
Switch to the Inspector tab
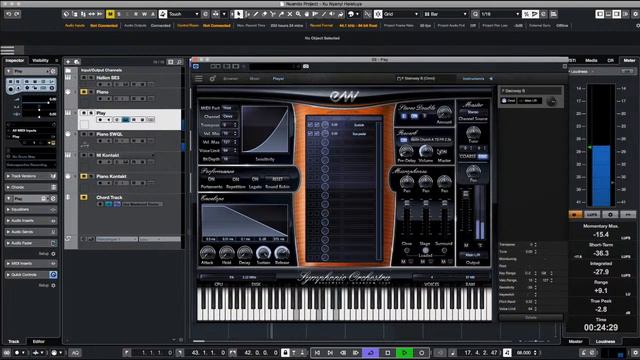tap(15, 60)
